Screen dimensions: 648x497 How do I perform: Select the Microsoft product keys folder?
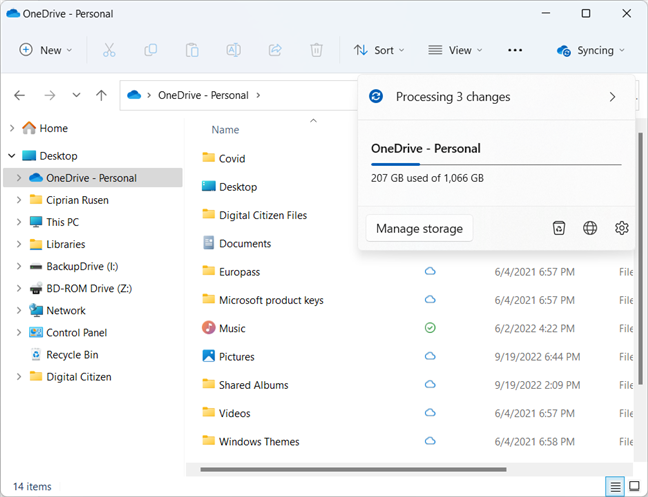click(x=271, y=300)
